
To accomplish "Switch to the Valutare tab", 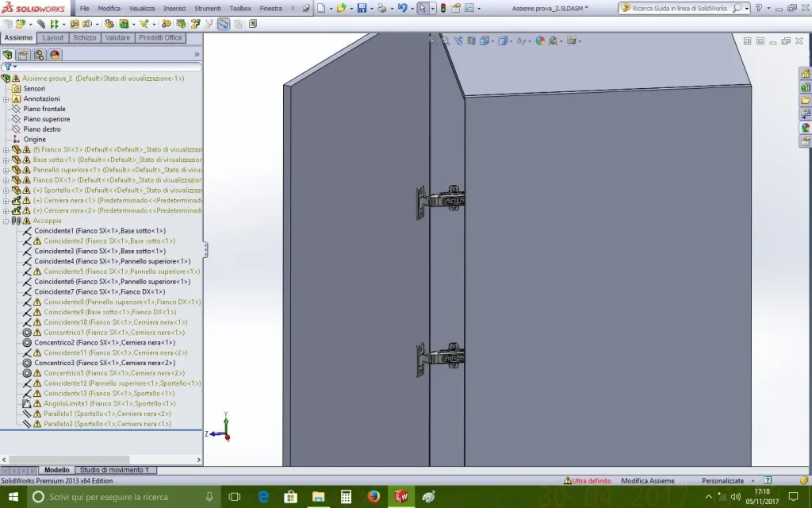I will click(x=117, y=38).
